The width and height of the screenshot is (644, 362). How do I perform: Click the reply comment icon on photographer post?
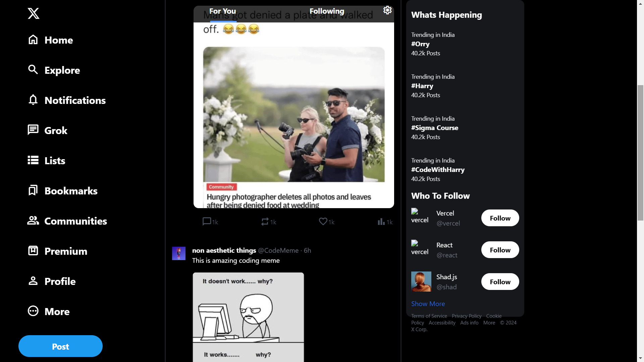click(207, 222)
